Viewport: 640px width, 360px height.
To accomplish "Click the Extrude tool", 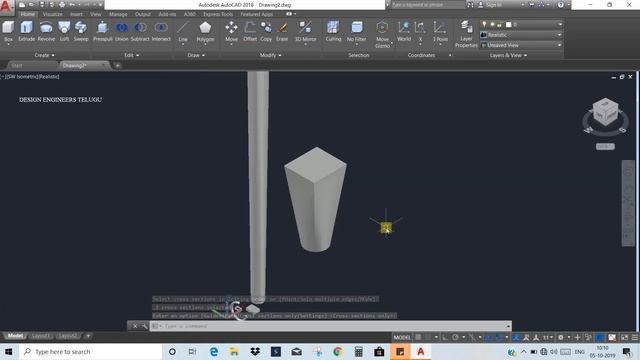I will (27, 31).
